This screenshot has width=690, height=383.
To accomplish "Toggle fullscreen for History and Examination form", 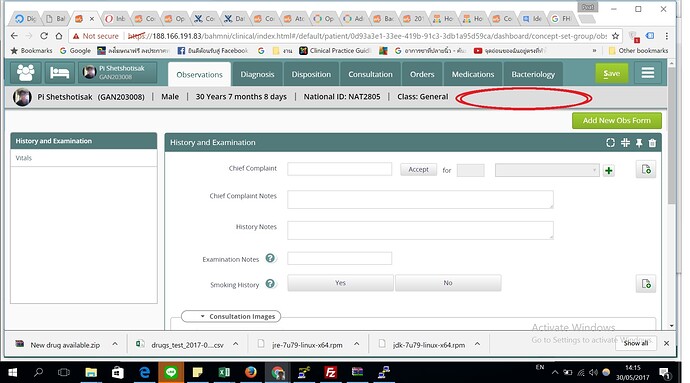I will coord(610,143).
